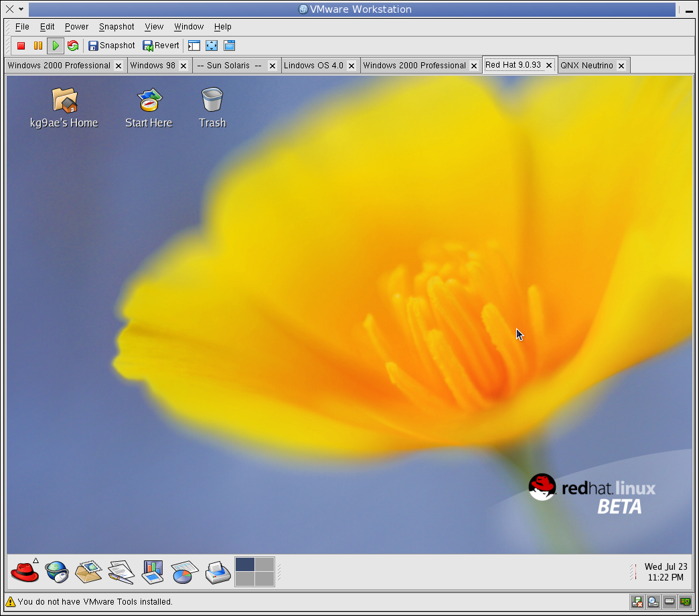This screenshot has width=699, height=616.
Task: Close the QNX Neutrino tab
Action: tap(621, 66)
